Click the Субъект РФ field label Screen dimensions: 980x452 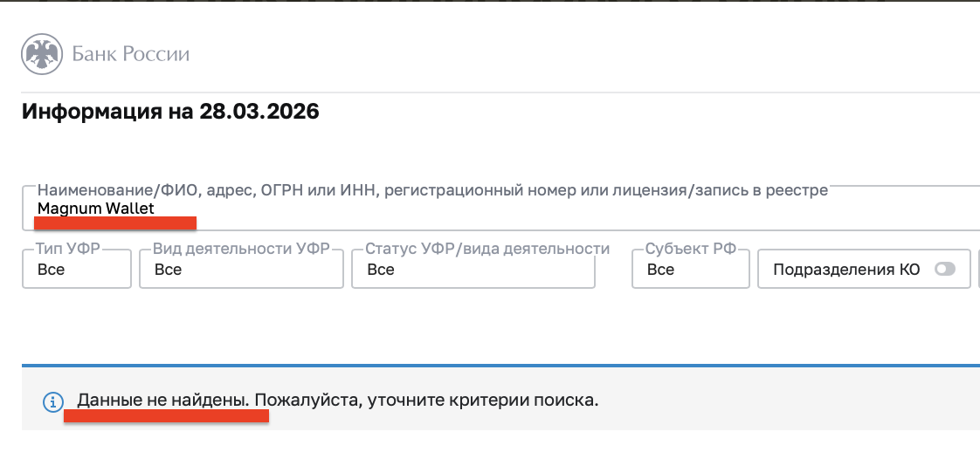coord(692,249)
